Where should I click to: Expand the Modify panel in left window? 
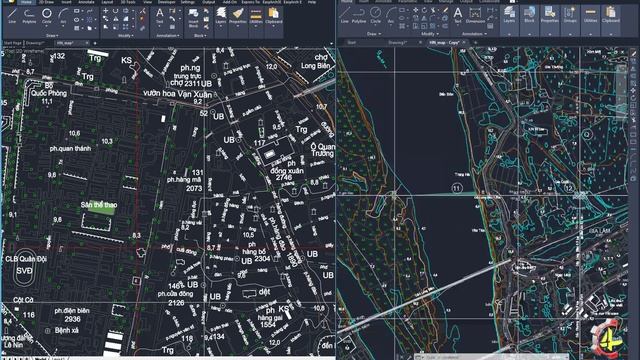tap(126, 36)
